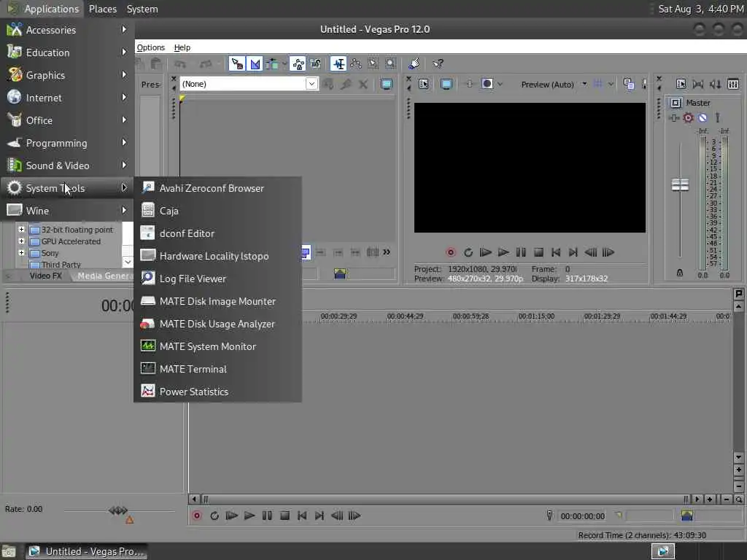Expand Sound & Video category

[67, 166]
